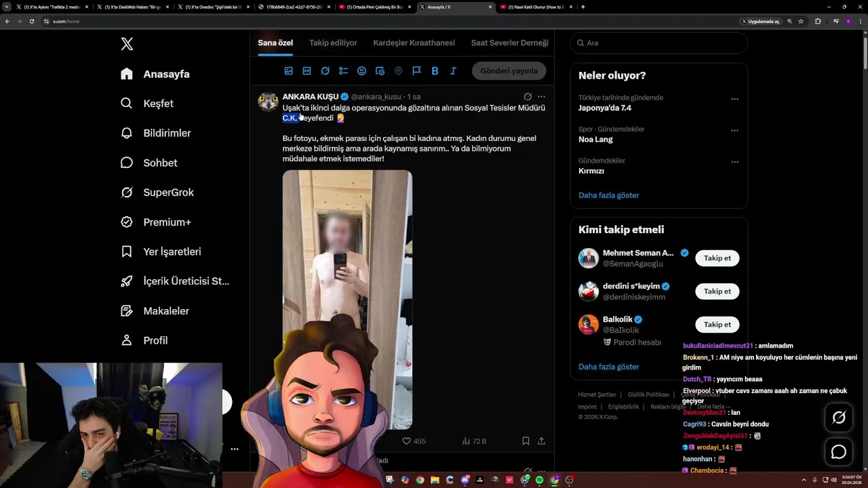Bookmark the ANKARA KUŞU post
This screenshot has height=488, width=868.
tap(526, 441)
